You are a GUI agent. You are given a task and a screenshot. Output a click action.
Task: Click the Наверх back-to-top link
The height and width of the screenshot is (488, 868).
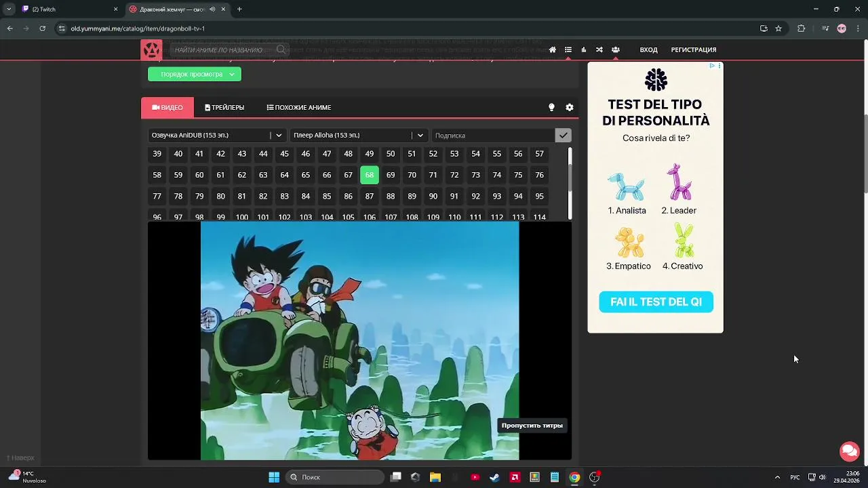click(x=20, y=457)
